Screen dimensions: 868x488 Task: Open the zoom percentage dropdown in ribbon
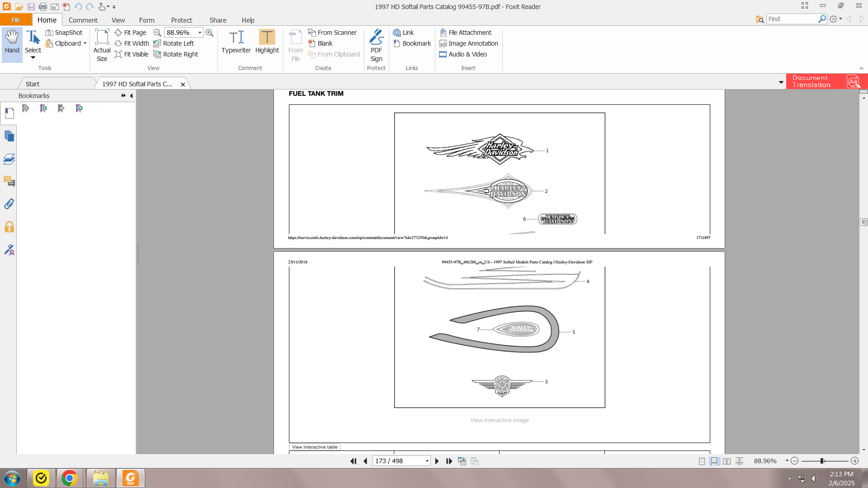pyautogui.click(x=200, y=33)
